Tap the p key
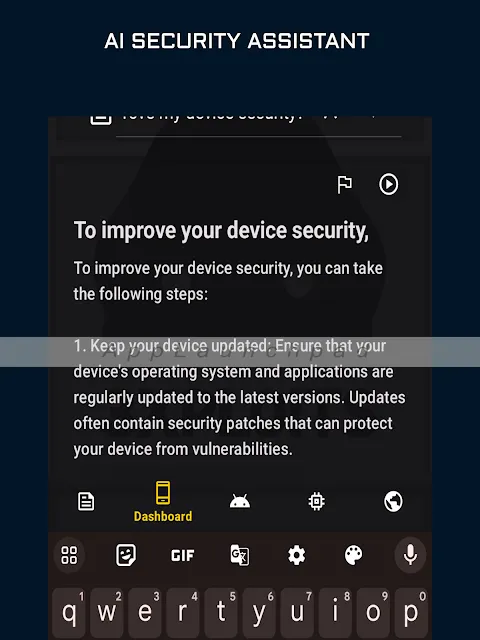Image resolution: width=480 pixels, height=640 pixels. click(x=411, y=613)
